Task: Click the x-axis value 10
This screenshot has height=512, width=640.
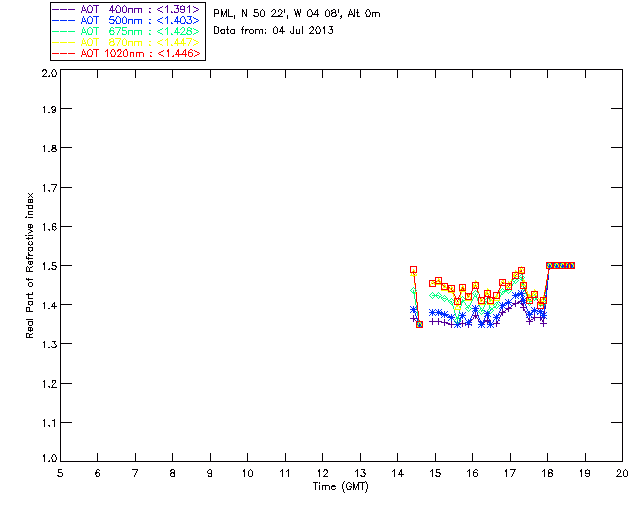Action: pyautogui.click(x=247, y=473)
